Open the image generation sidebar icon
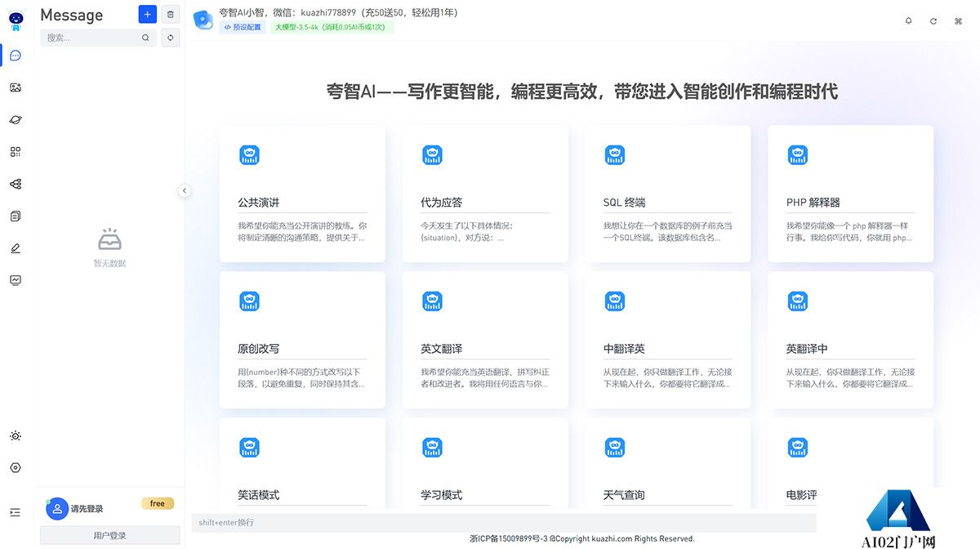Screen dimensions: 980x549 [x=16, y=87]
